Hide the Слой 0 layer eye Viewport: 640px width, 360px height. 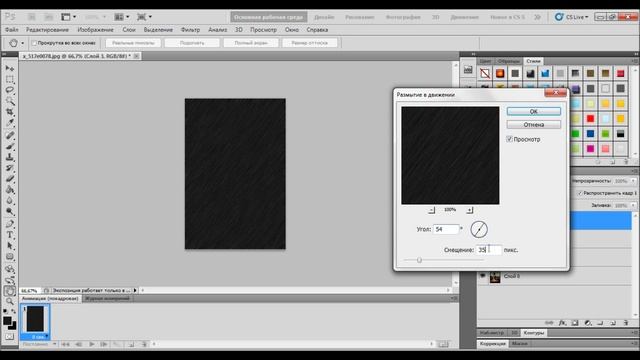pos(483,276)
